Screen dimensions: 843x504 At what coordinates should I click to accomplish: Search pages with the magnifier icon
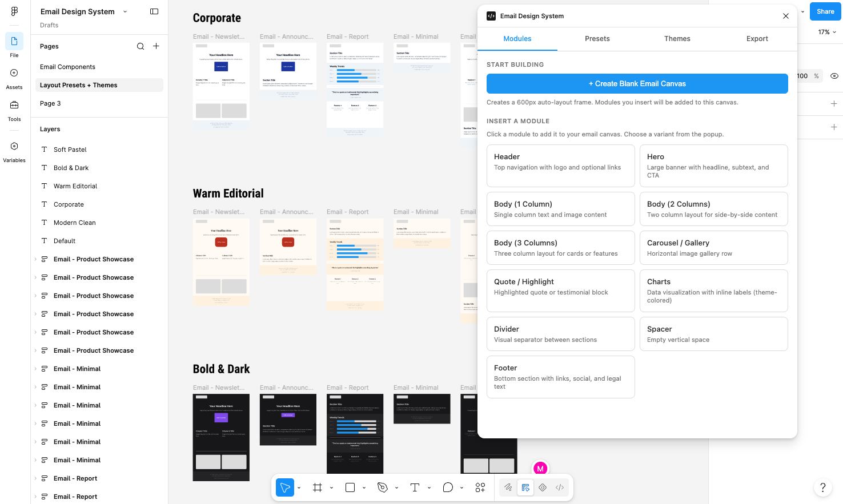pyautogui.click(x=140, y=46)
